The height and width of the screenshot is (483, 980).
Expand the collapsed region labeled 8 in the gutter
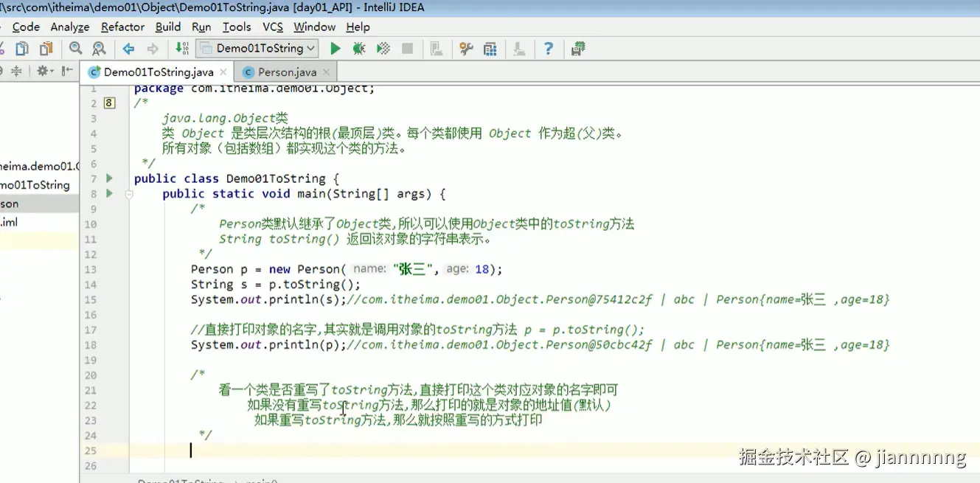(x=109, y=102)
